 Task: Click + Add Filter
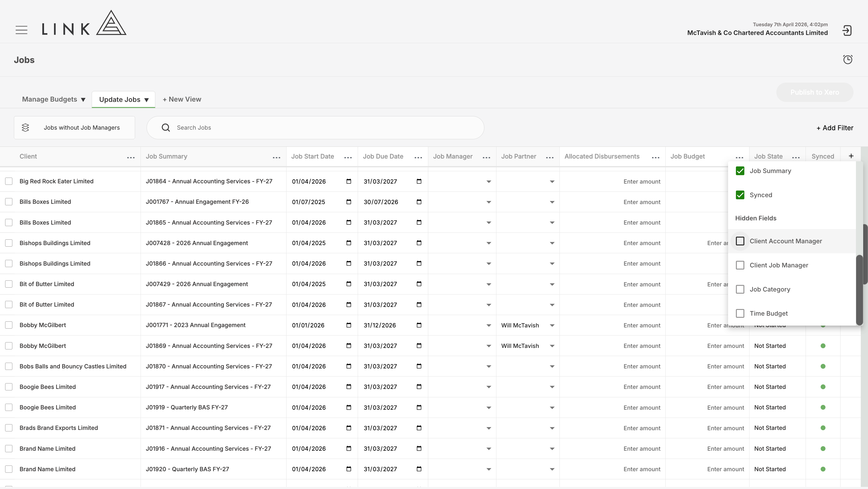pyautogui.click(x=835, y=128)
